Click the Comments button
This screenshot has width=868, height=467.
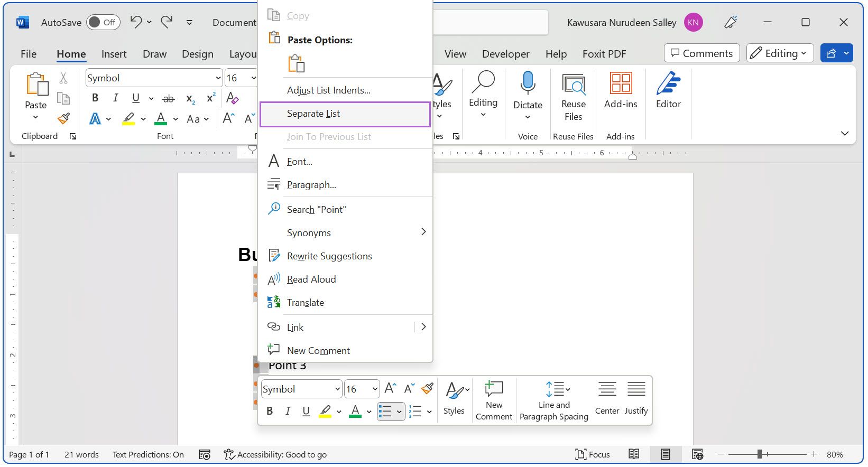click(701, 53)
